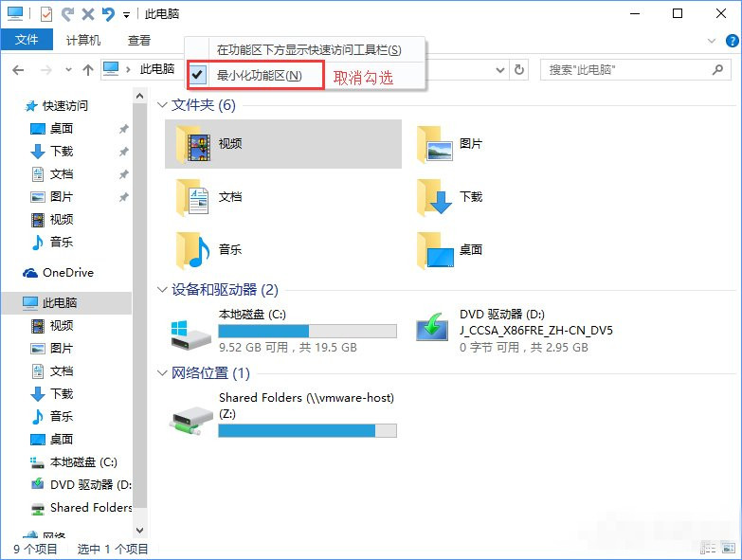Refresh the current location in address bar
Screen dimensions: 742x560
click(518, 69)
